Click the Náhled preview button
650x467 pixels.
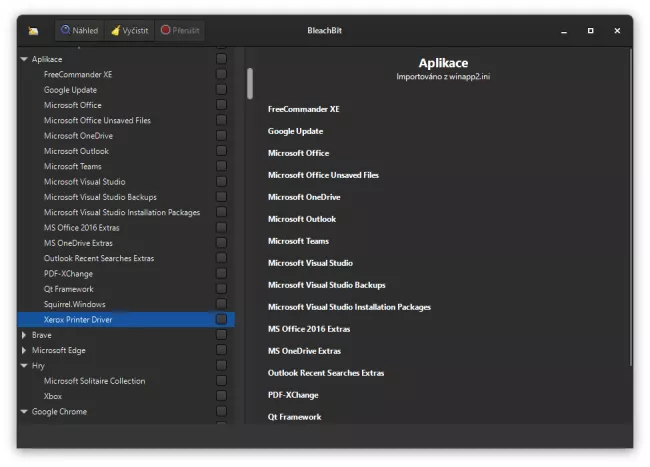click(x=79, y=31)
